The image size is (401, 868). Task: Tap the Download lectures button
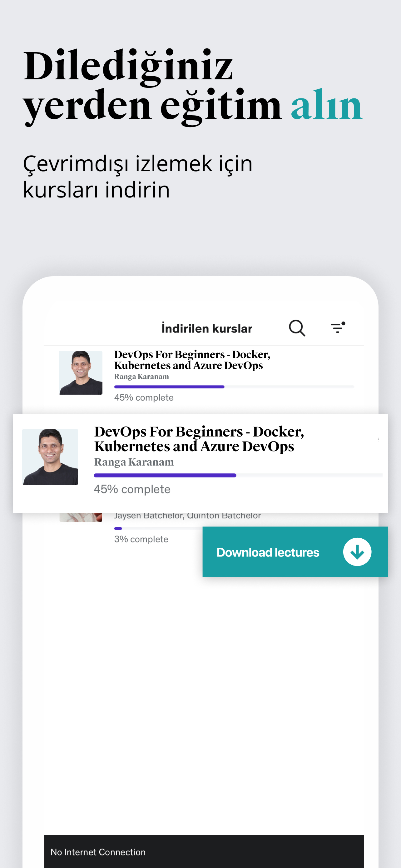(x=295, y=552)
